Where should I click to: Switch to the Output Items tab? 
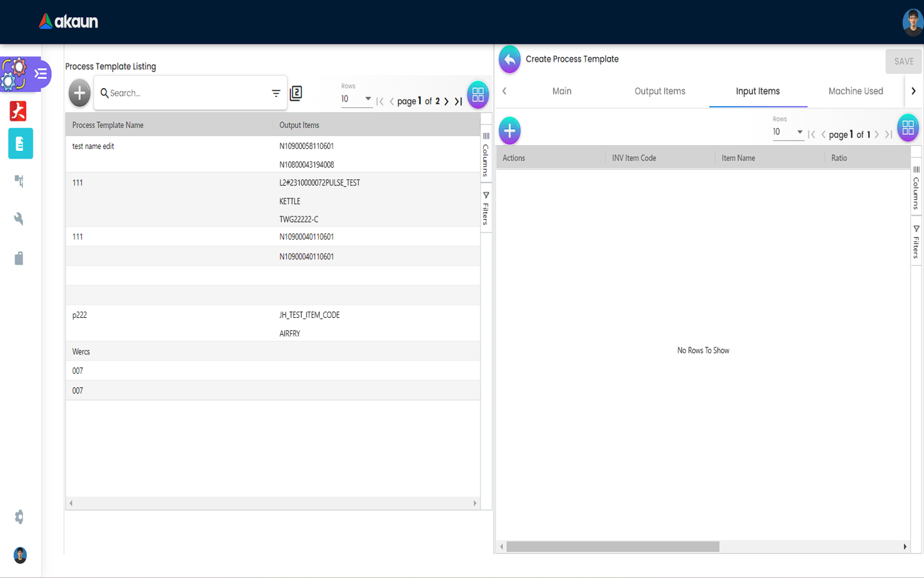660,91
